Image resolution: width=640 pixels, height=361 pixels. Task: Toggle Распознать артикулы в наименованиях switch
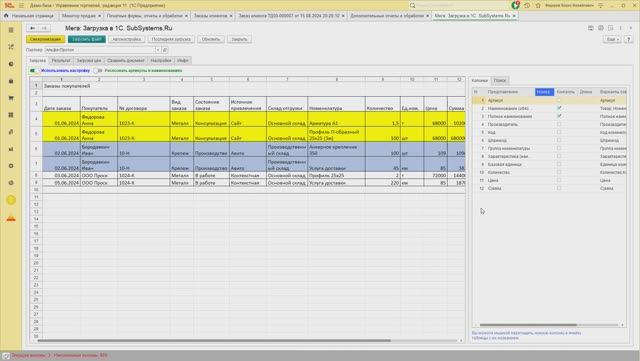coord(98,71)
